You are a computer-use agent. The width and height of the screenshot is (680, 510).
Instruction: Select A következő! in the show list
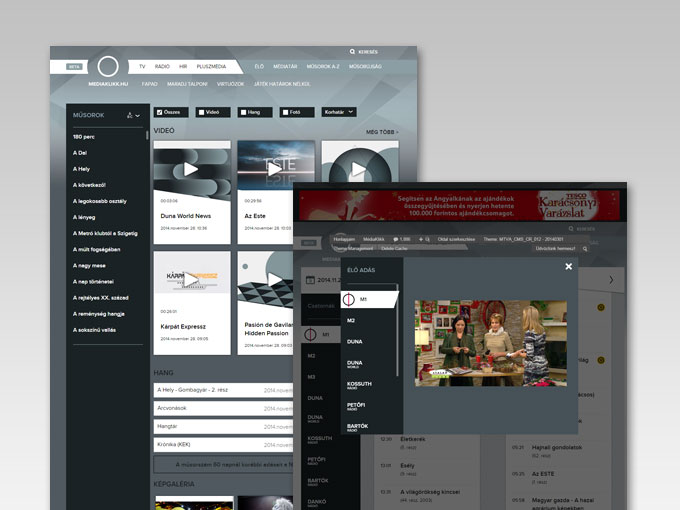[89, 185]
